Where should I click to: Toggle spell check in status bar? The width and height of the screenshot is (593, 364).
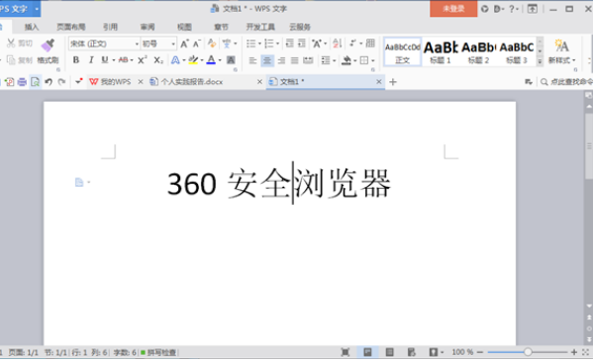[x=158, y=352]
